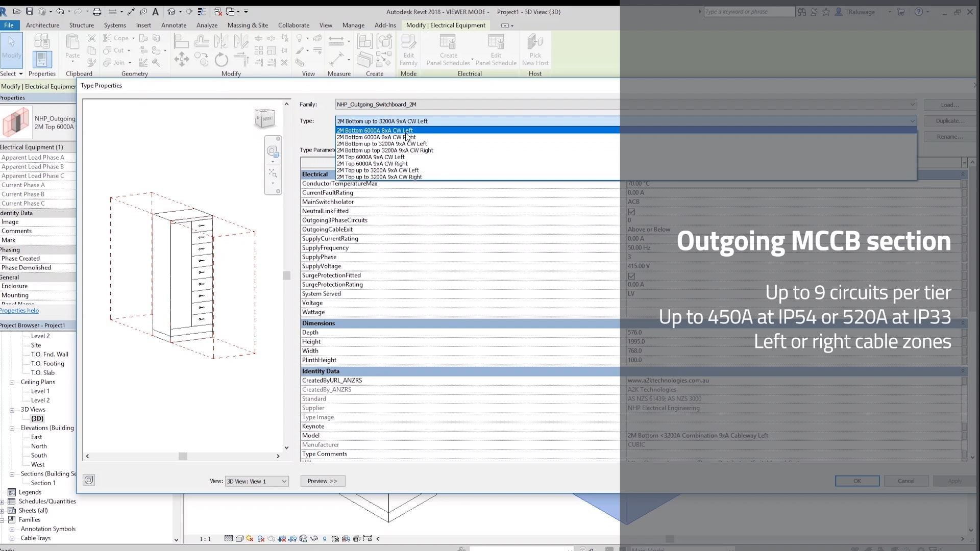The height and width of the screenshot is (551, 980).
Task: Click the Project Browser scroll-down arrow
Action: [176, 540]
